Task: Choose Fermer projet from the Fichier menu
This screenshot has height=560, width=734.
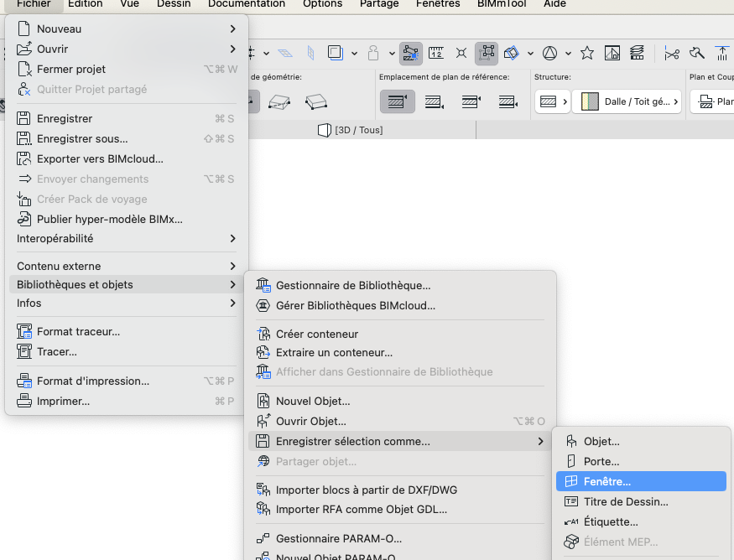Action: click(127, 70)
